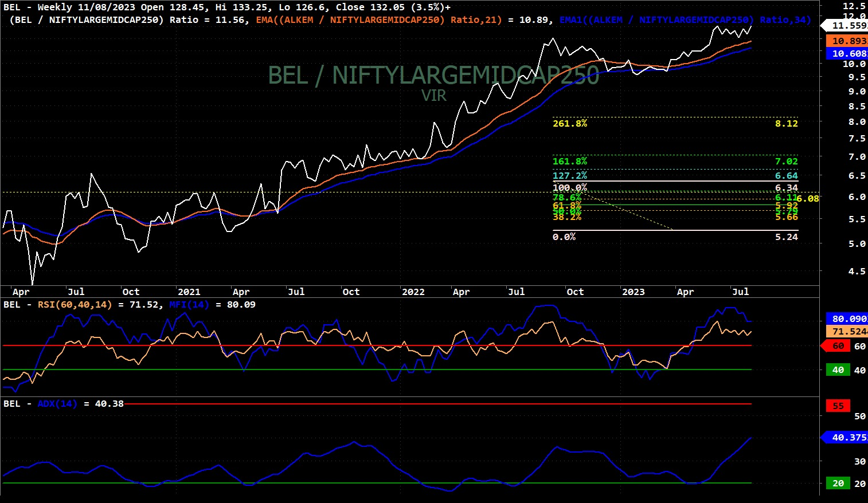Select the 161.8% Fibonacci label
Screen dimensions: 868x503
pos(570,161)
